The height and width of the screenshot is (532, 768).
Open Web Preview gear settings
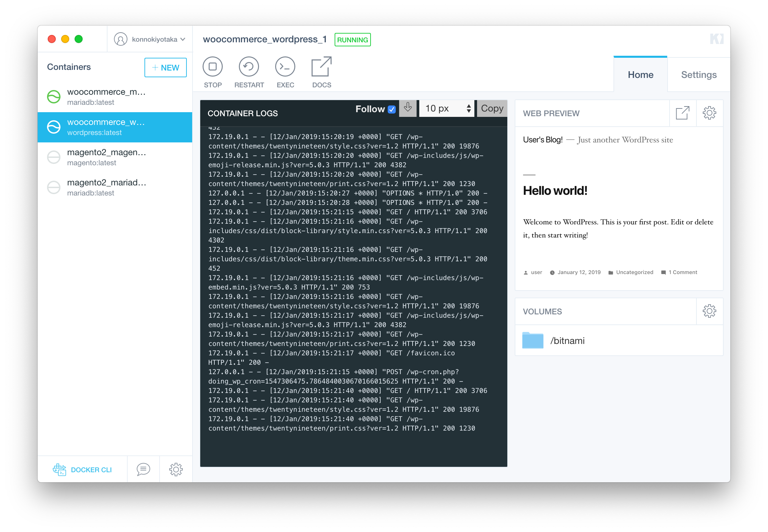coord(709,113)
